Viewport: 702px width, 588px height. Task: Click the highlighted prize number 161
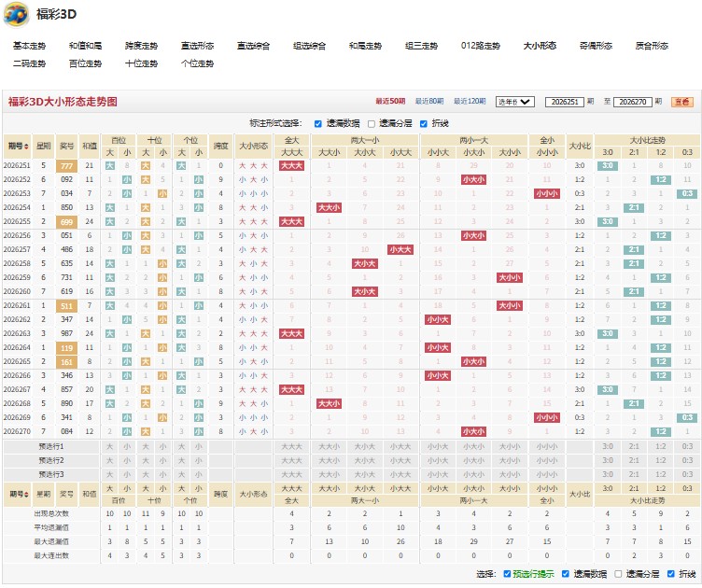tap(66, 362)
